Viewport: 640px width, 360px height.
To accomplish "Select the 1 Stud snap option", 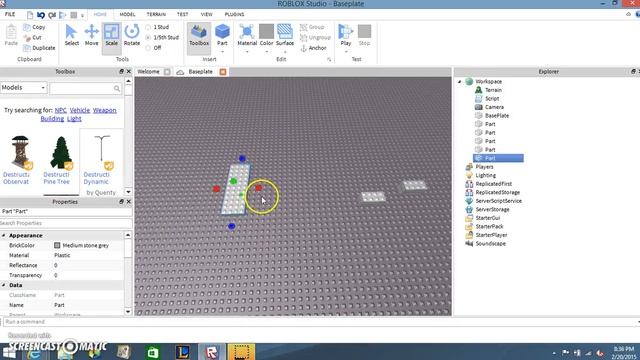I will 158,27.
